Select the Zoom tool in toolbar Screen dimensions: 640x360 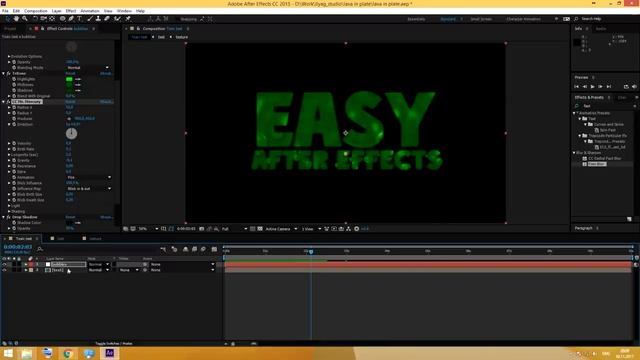[25, 19]
